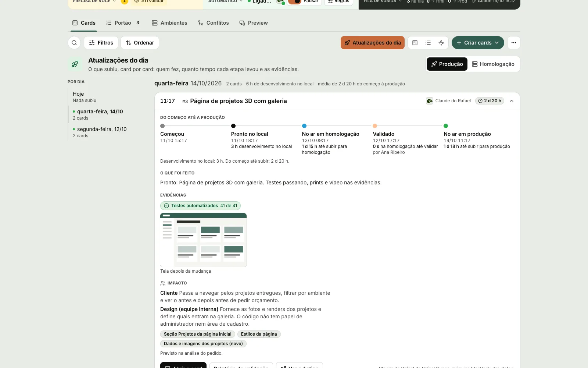Click card title Página de projetos 3D com galeria
This screenshot has height=368, width=588.
click(x=239, y=101)
